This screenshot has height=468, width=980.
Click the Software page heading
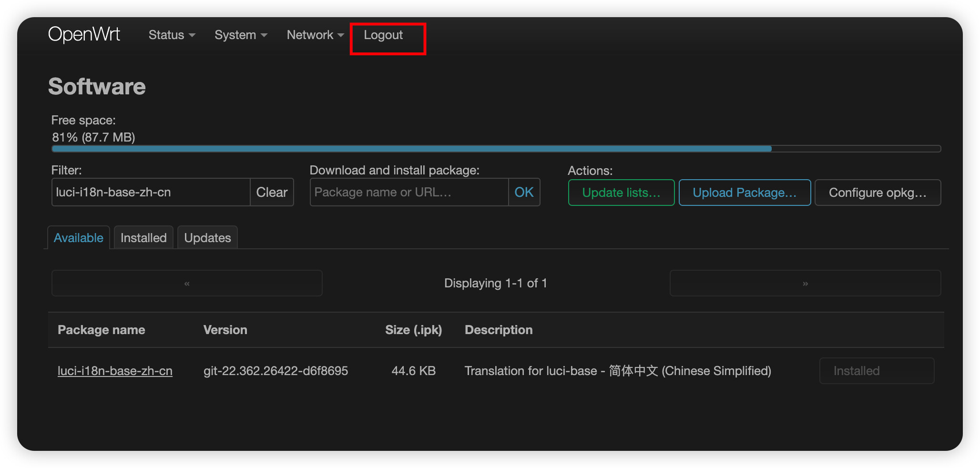[97, 86]
